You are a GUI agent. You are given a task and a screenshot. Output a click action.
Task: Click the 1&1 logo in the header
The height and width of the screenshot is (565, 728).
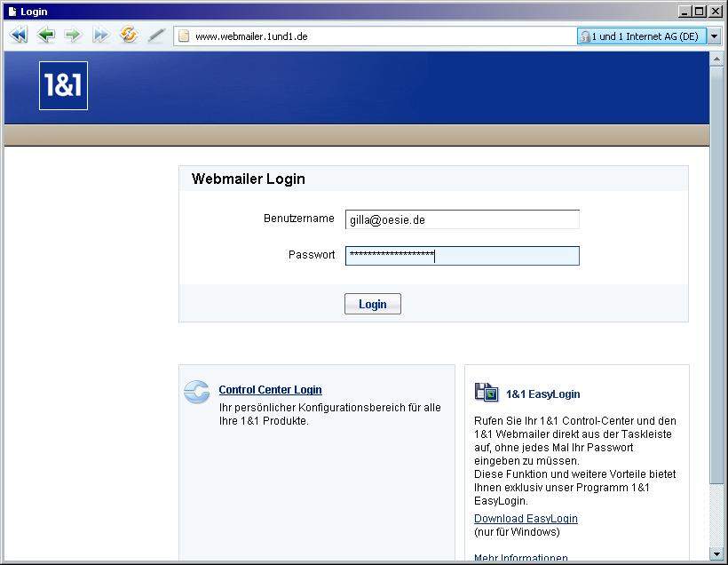click(x=63, y=86)
